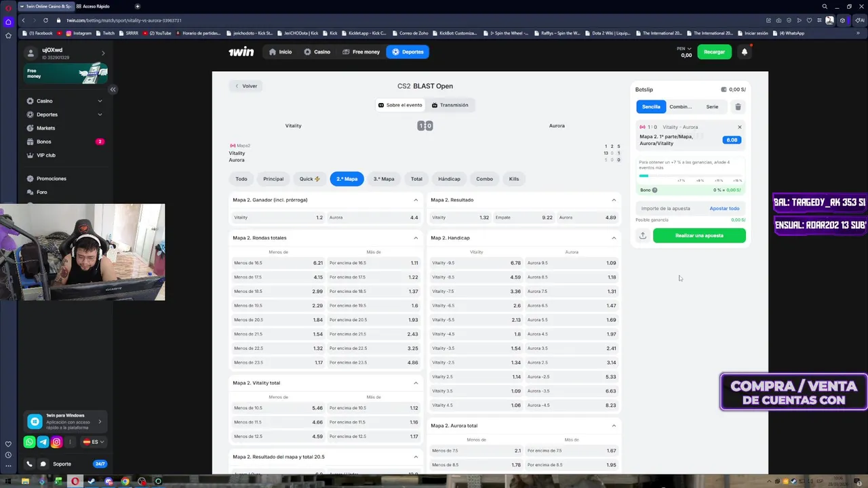
Task: Click Apostar todo link
Action: click(x=724, y=208)
